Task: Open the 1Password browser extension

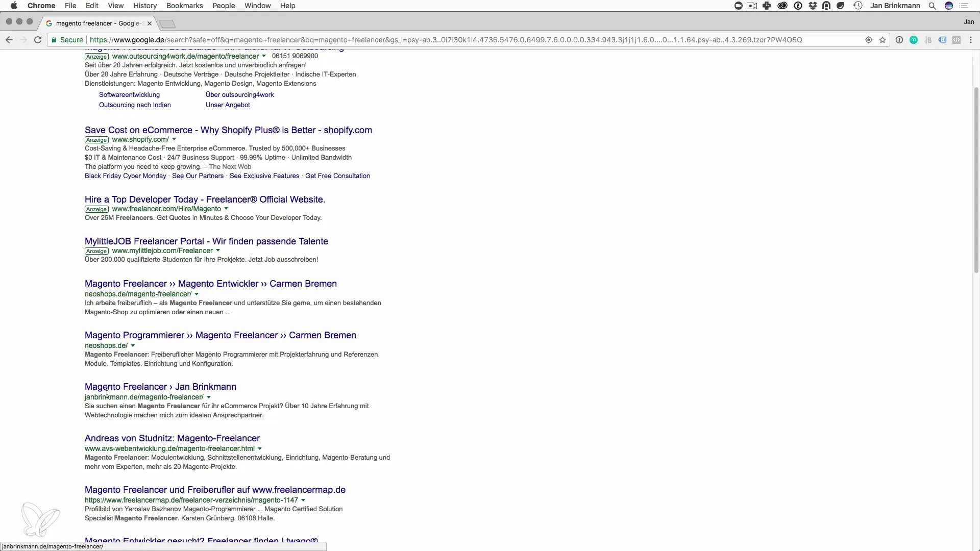Action: [899, 40]
